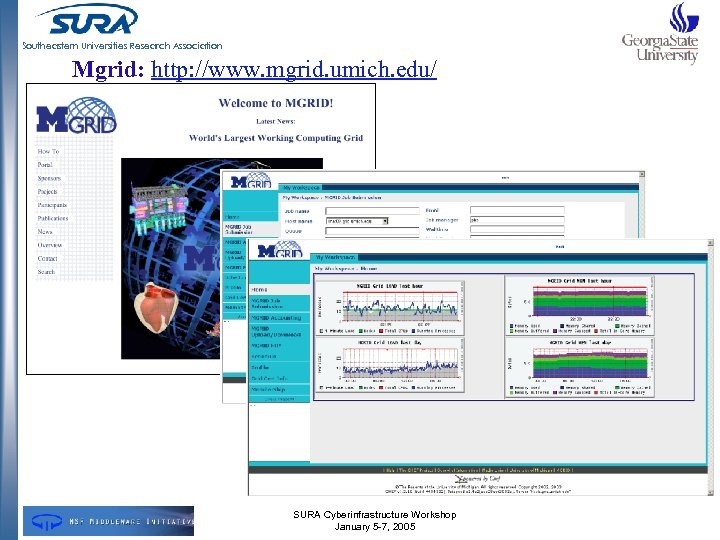Screen dimensions: 720x540
Task: Select 'My Workspace' tab in Job Submission window
Action: point(301,188)
